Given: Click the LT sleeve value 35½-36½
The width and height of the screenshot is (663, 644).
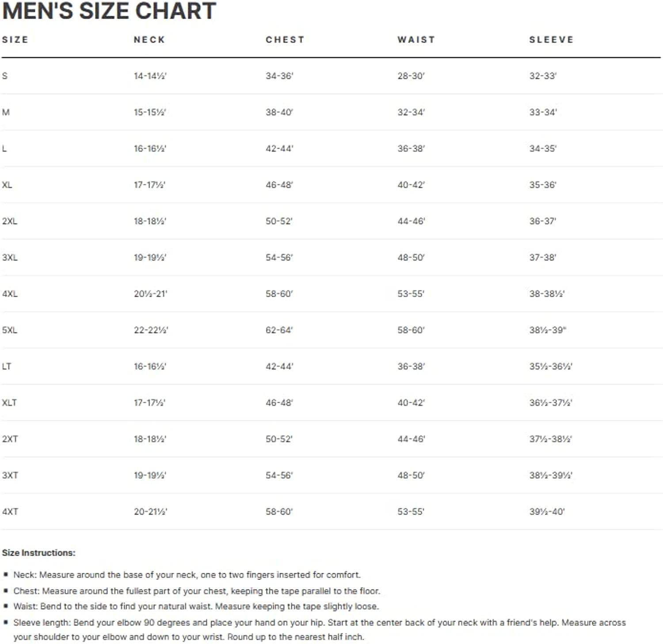Looking at the screenshot, I should point(551,366).
